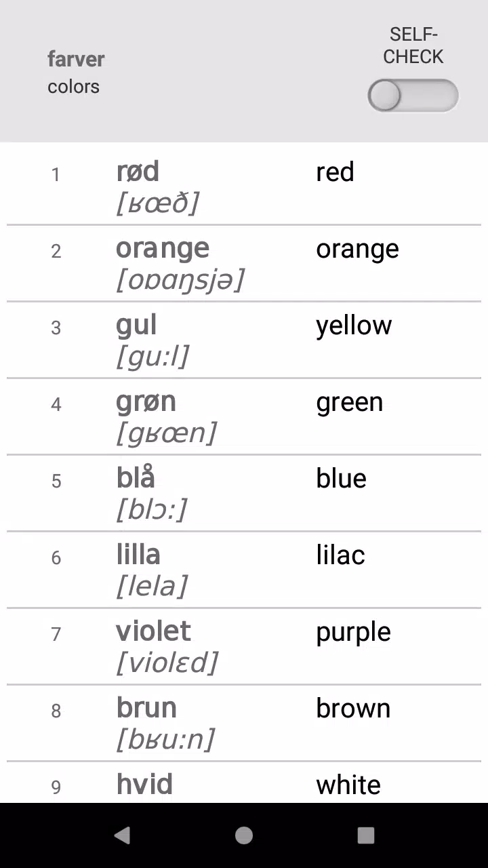Tap the SELF-CHECK label text
The image size is (488, 868).
point(413,45)
